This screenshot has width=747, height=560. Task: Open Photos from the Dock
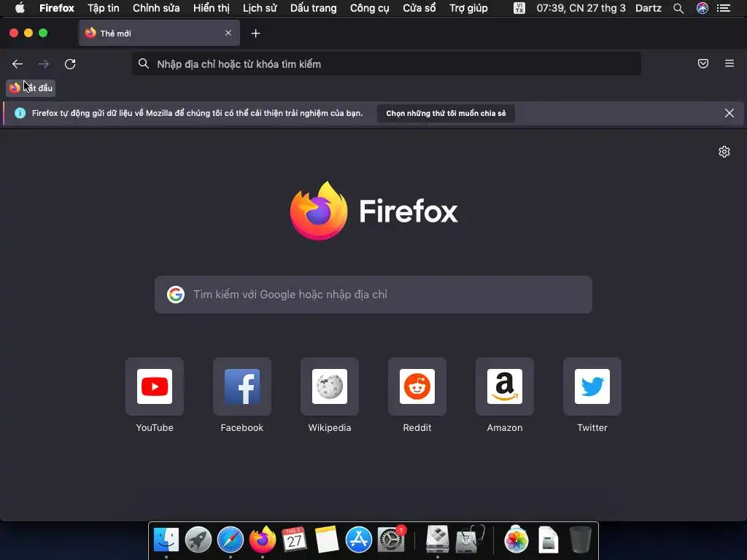pos(516,540)
